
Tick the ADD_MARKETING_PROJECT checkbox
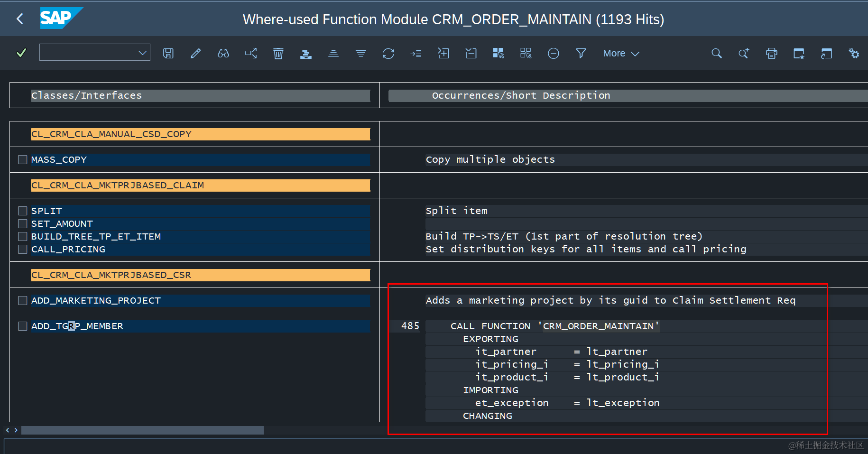[x=22, y=300]
